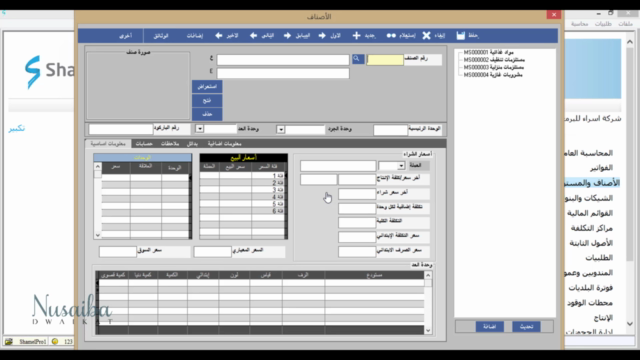The image size is (640, 360).
Task: Click the Arabic item name field marked ع
Action: click(x=283, y=60)
